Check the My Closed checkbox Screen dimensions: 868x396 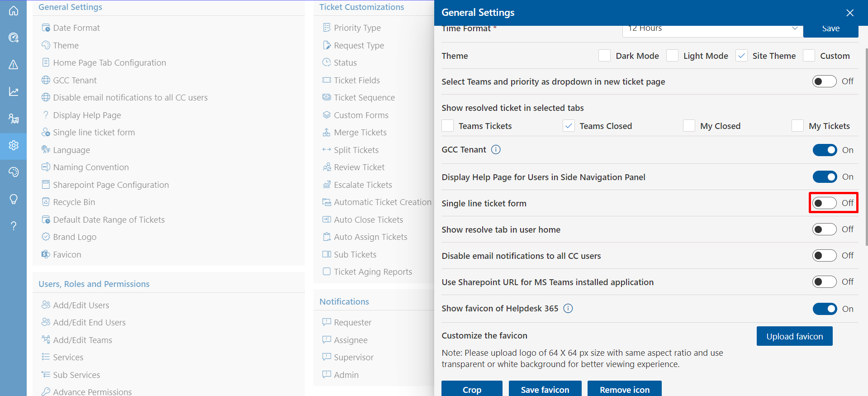coord(689,126)
